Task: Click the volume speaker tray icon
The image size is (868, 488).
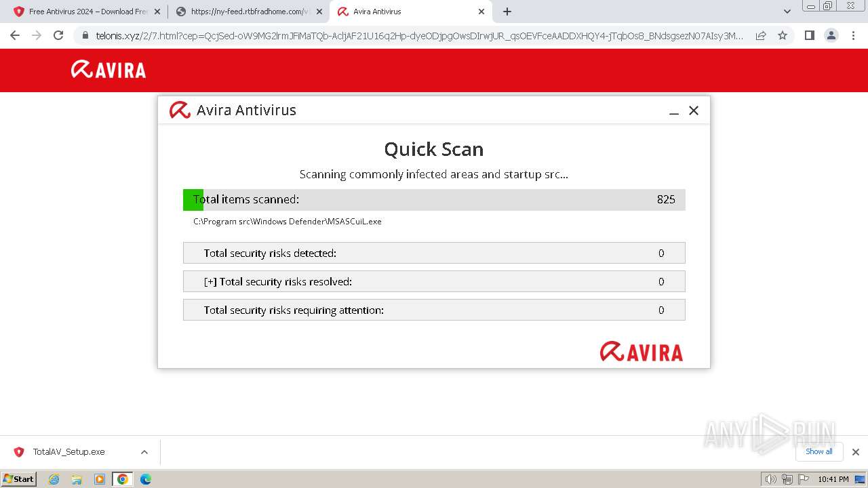Action: coord(770,479)
